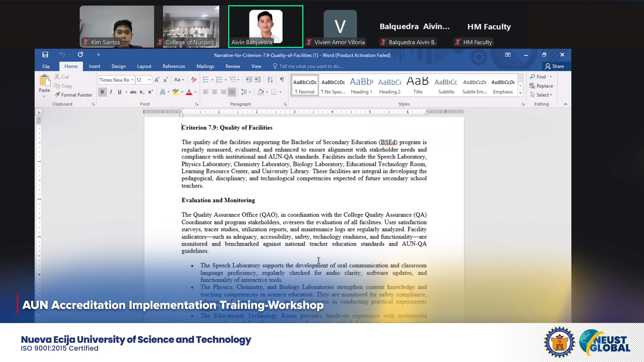Image resolution: width=644 pixels, height=362 pixels.
Task: Open the Customize Quick Access Toolbar arrow
Action: coord(98,55)
